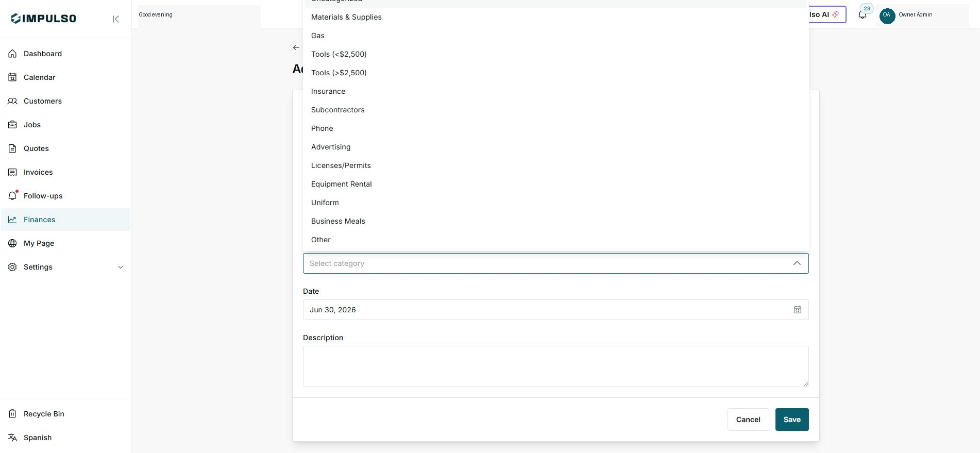Viewport: 980px width, 453px height.
Task: Collapse the Select category dropdown chevron
Action: point(797,263)
